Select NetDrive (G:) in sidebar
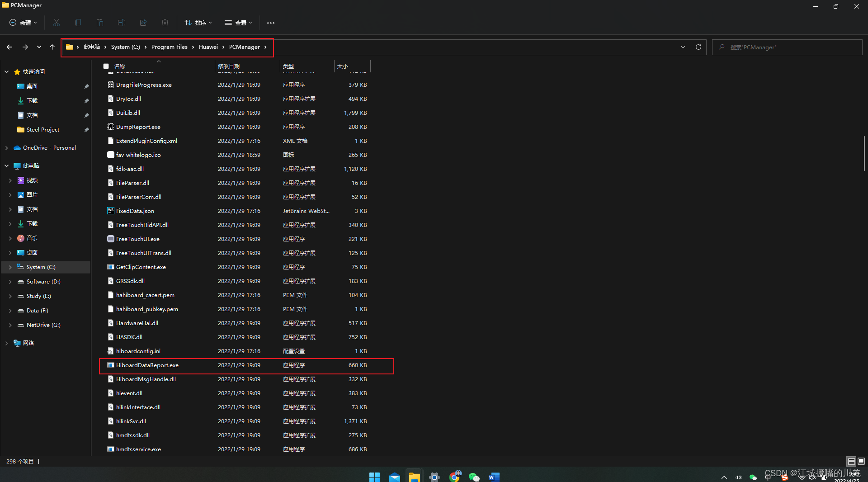 point(43,325)
